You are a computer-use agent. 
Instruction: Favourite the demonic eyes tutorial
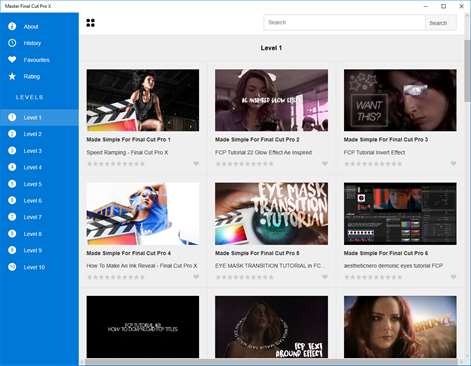(453, 277)
